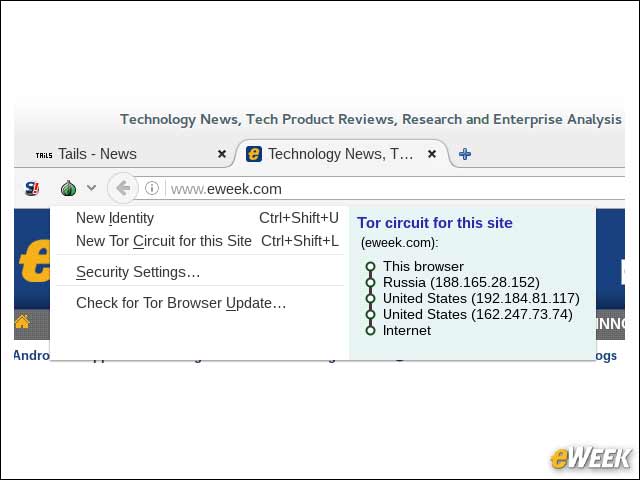Click the NoScript S icon in toolbar
Screen dimensions: 640x480
(x=32, y=188)
